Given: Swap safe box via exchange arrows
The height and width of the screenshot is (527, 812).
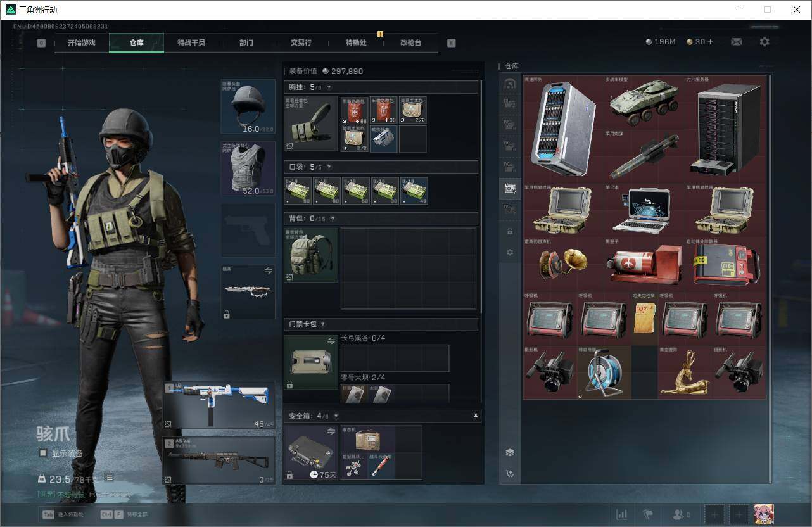Looking at the screenshot, I should (331, 431).
